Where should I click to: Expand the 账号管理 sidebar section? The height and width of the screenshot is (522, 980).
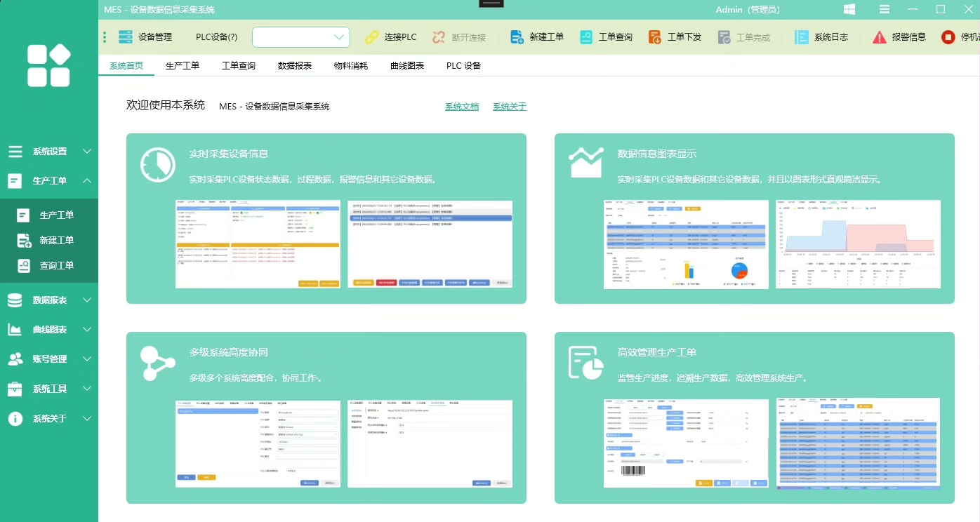click(x=49, y=359)
